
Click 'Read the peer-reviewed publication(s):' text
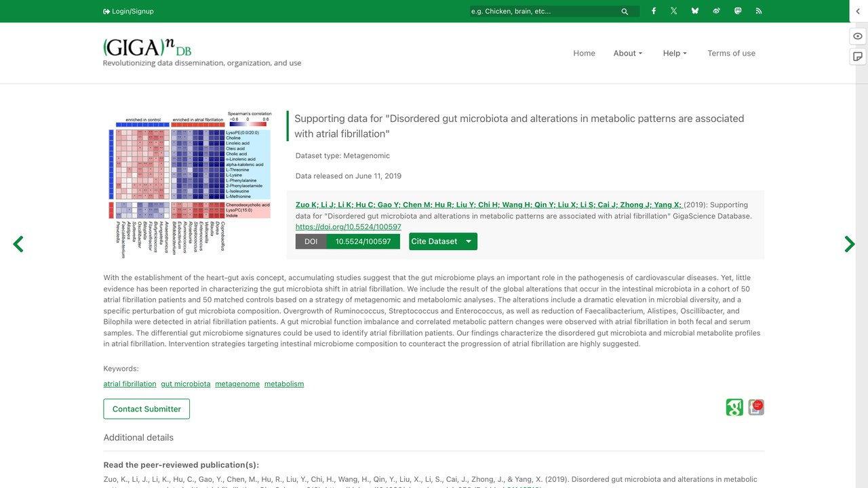(181, 465)
